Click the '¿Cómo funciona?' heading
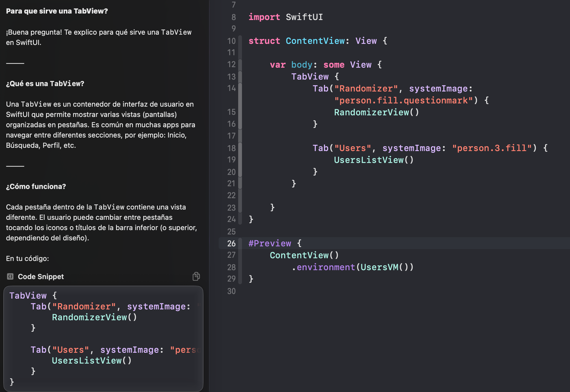Viewport: 570px width, 392px height. 36,187
